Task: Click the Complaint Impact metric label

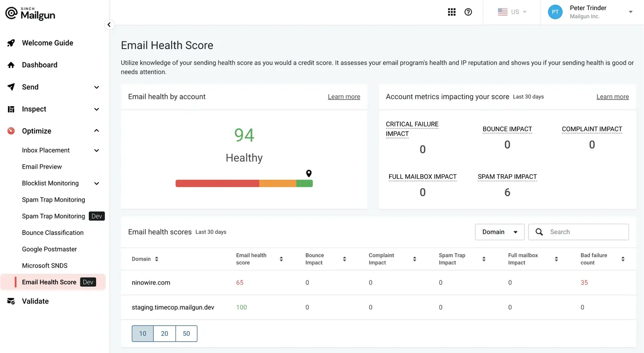Action: (592, 129)
